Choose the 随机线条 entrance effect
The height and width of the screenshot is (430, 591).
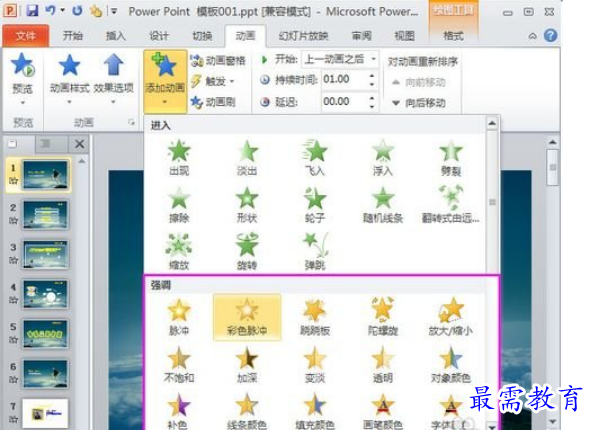pyautogui.click(x=383, y=205)
